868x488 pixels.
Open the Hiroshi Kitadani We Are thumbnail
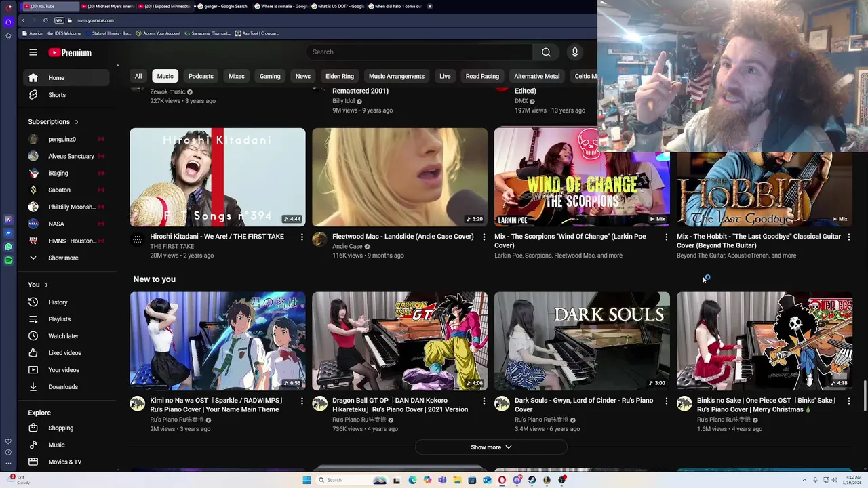[218, 177]
